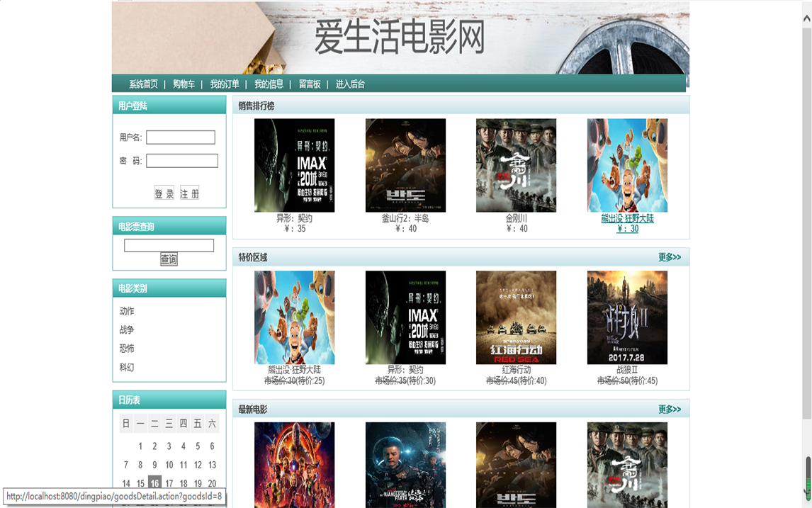This screenshot has width=812, height=508.
Task: Open 更多>> in the 特价区域 header
Action: pyautogui.click(x=670, y=257)
